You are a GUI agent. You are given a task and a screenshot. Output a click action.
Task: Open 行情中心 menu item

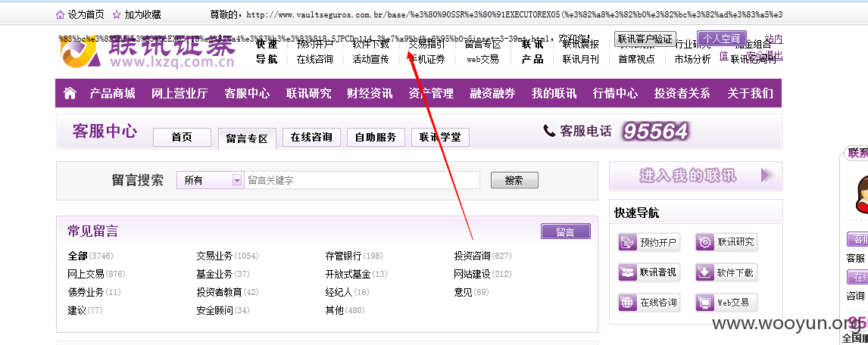pos(615,94)
